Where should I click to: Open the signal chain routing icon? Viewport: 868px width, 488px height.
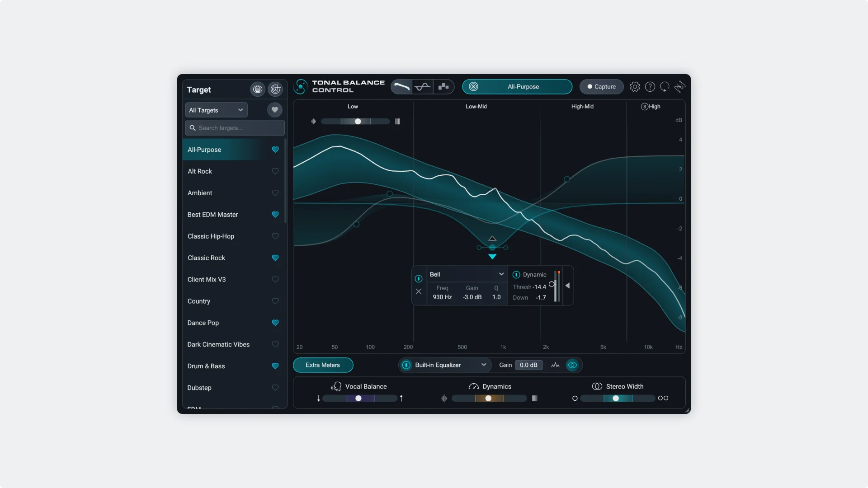pyautogui.click(x=680, y=87)
